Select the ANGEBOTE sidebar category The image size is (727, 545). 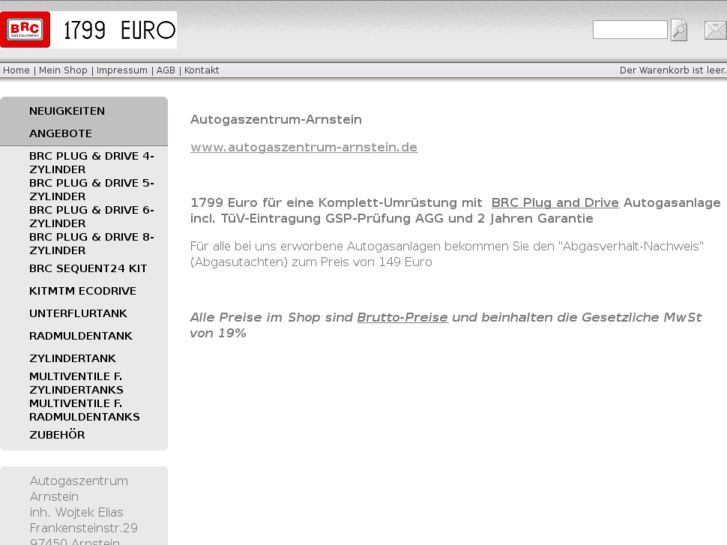pyautogui.click(x=61, y=134)
